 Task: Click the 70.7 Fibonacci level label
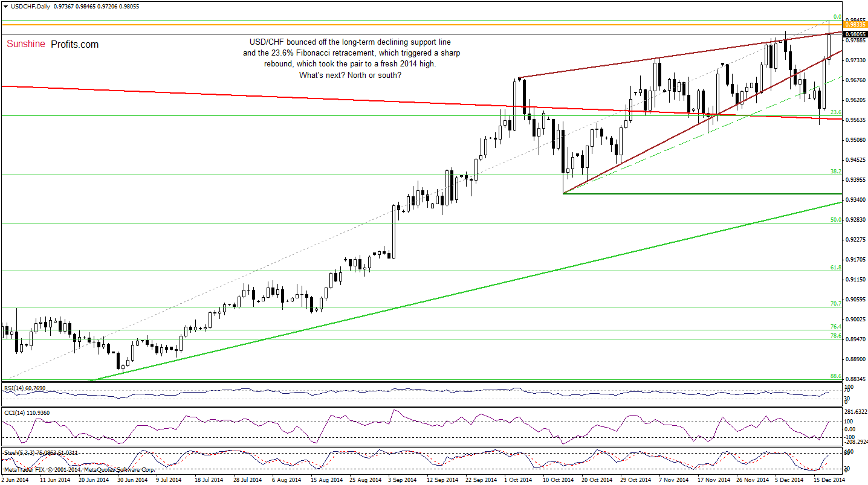click(x=835, y=304)
